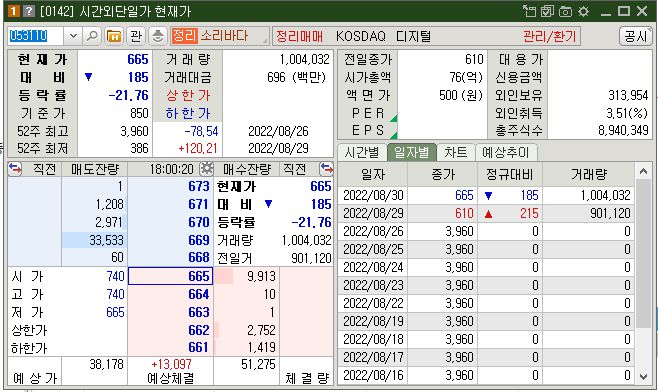Click the green marker beside EPS
Viewport: 658px width, 392px height.
[394, 136]
